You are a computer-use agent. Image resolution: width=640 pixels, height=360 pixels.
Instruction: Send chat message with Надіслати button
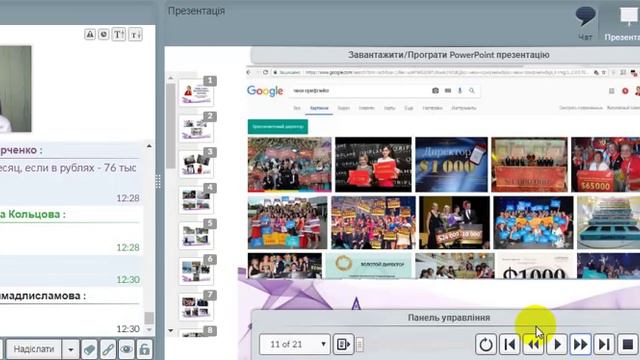(34, 349)
